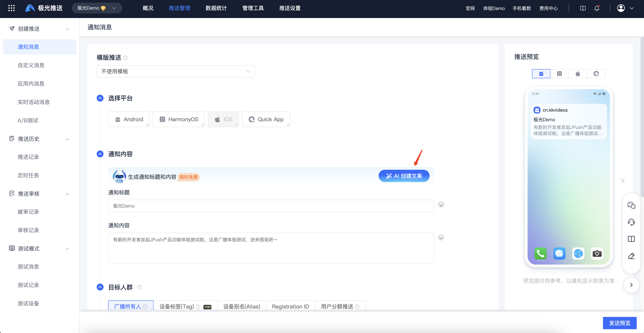Toggle HarmonyOS platform selection
This screenshot has height=333, width=644.
click(x=179, y=119)
